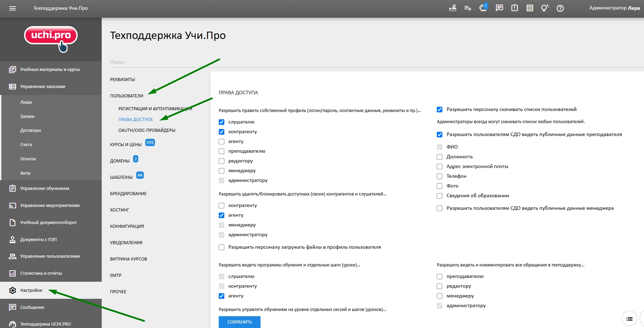This screenshot has width=644, height=328.
Task: Open the КУРСЫ И ЦЕНЫ settings section
Action: pyautogui.click(x=126, y=145)
